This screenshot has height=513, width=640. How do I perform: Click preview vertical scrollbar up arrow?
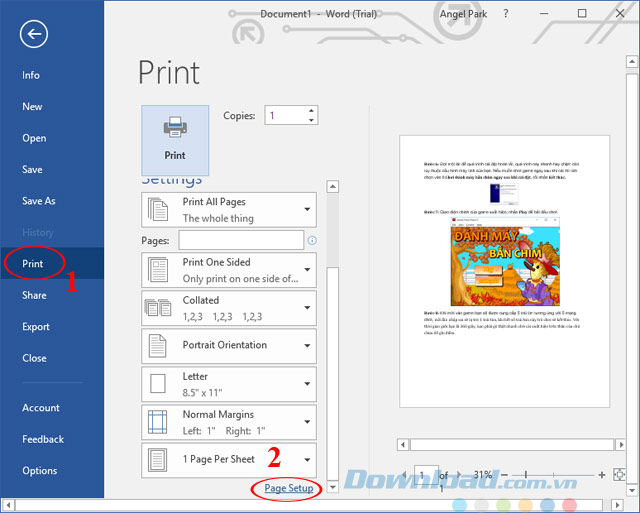click(632, 62)
